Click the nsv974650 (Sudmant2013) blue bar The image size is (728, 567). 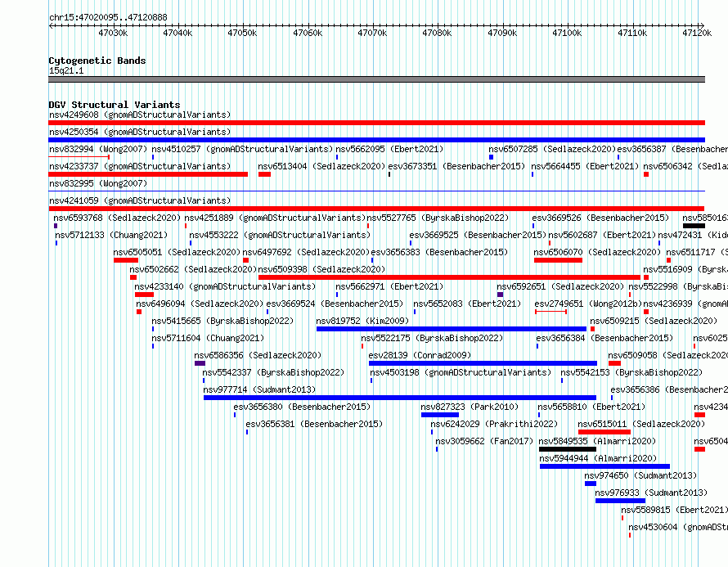click(x=591, y=484)
